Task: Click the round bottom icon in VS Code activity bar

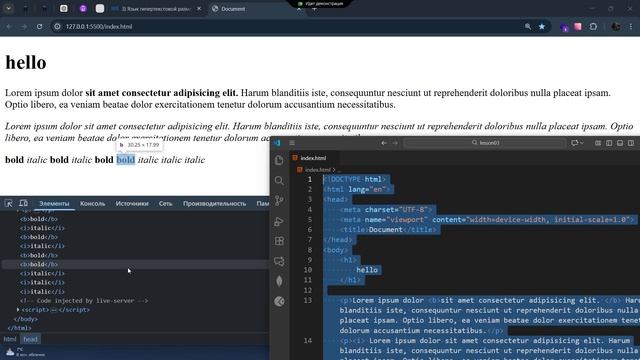Action: coord(279,301)
